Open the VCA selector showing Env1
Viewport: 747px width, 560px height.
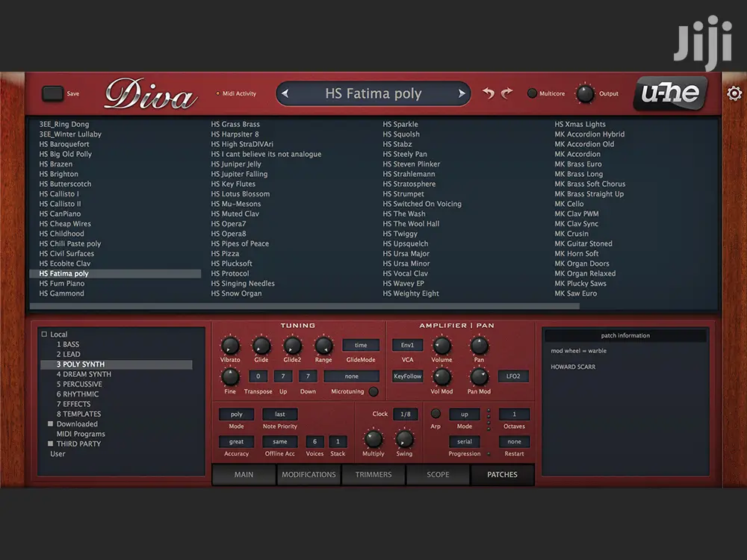click(x=407, y=345)
